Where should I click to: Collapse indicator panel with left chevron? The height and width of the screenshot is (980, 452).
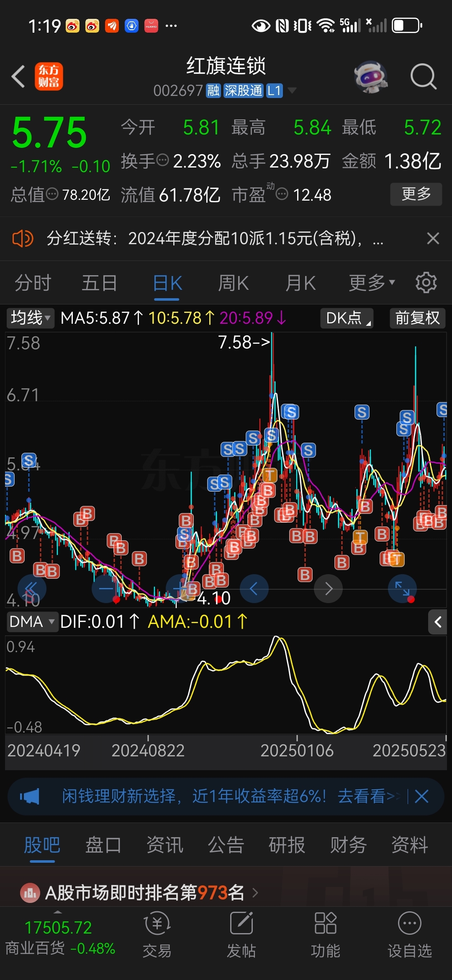438,622
